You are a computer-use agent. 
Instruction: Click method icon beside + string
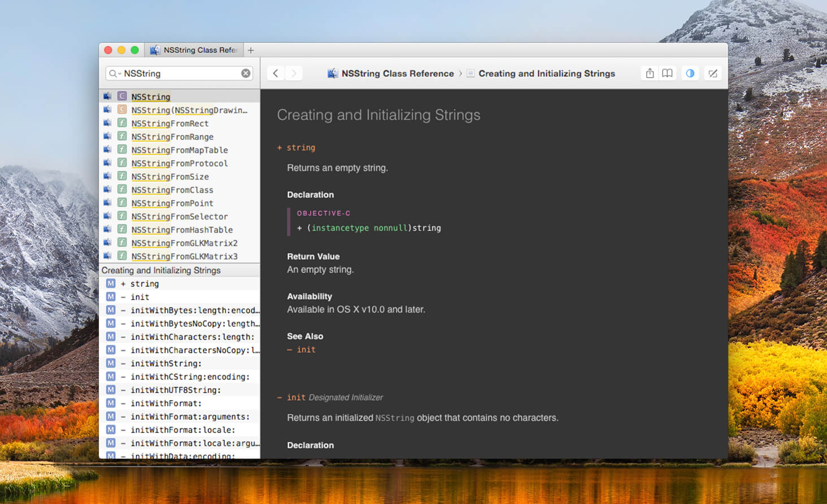click(x=111, y=283)
